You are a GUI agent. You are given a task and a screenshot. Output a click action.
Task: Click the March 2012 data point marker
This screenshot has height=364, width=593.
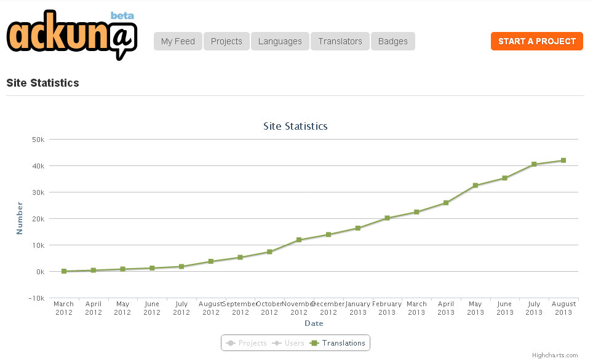point(64,271)
